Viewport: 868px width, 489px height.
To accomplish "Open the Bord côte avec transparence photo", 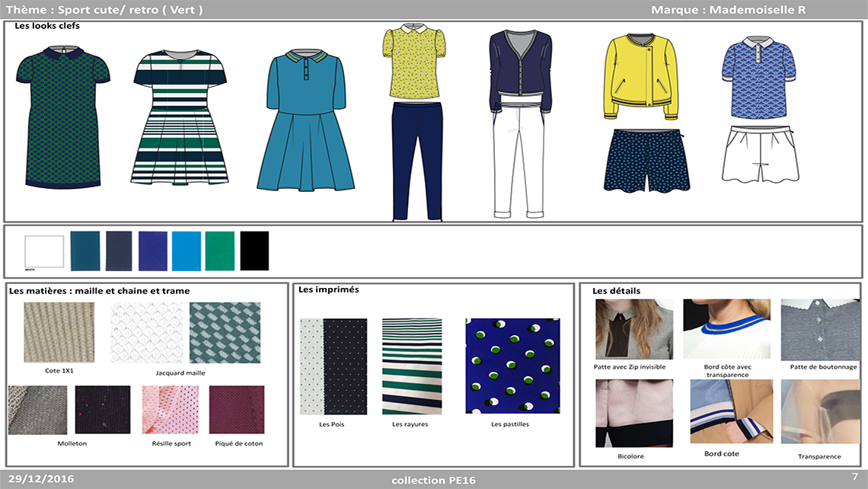I will click(726, 329).
